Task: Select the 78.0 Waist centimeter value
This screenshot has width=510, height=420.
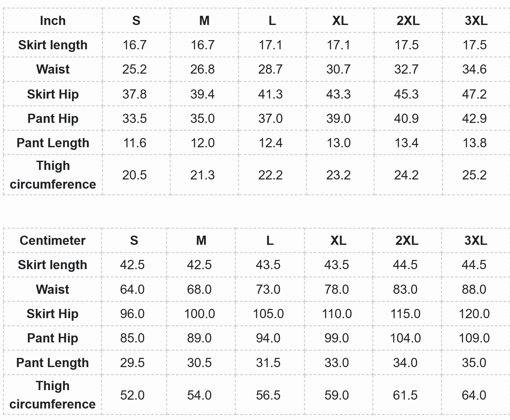Action: (336, 290)
